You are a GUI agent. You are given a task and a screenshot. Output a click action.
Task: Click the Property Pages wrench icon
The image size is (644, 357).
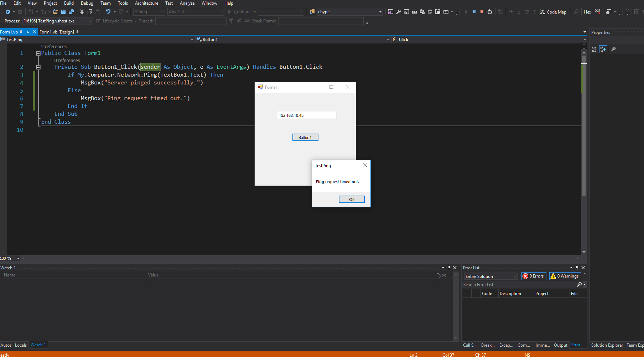[x=613, y=49]
